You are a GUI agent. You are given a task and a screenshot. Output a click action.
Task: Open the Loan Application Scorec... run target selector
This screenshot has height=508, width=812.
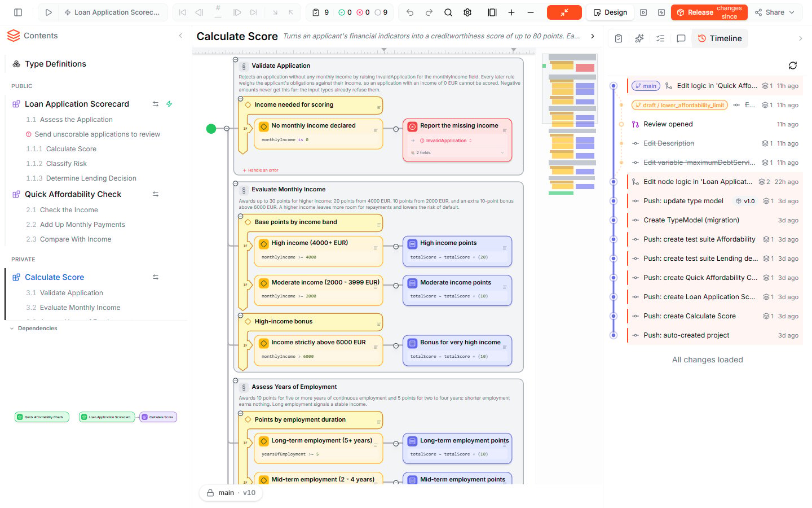[x=112, y=12]
